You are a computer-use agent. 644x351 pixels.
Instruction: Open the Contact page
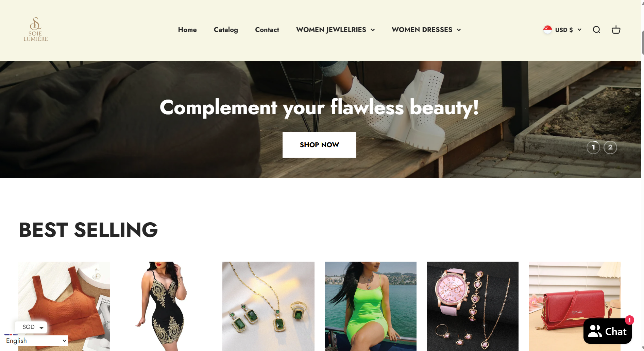click(267, 30)
